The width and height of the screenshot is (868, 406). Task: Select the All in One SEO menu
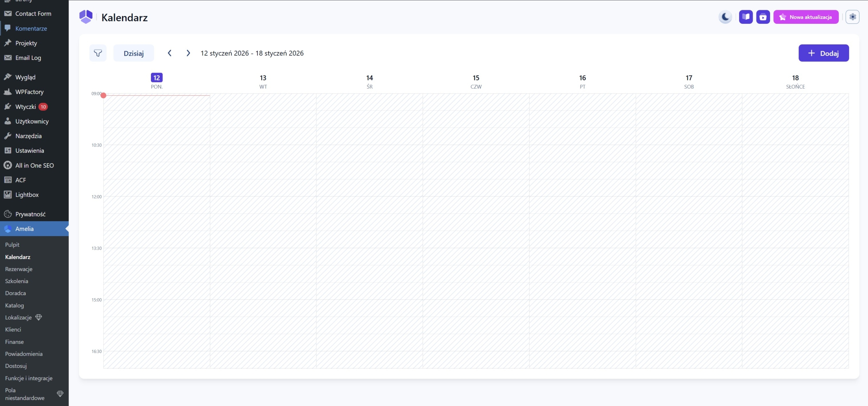click(x=34, y=165)
